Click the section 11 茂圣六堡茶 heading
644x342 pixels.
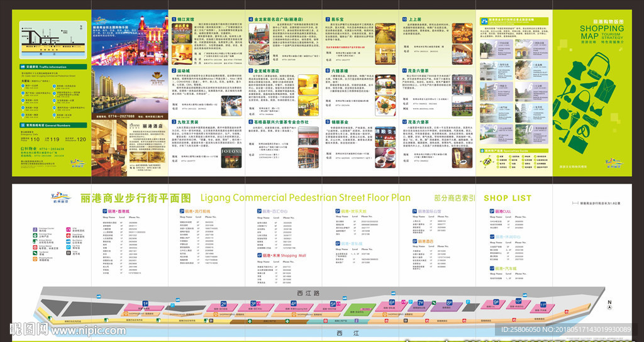[x=418, y=70]
